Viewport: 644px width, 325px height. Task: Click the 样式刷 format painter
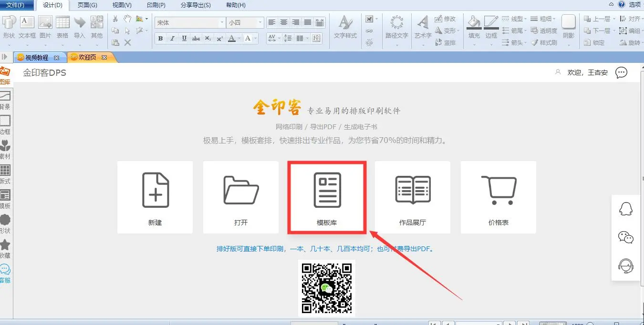544,42
